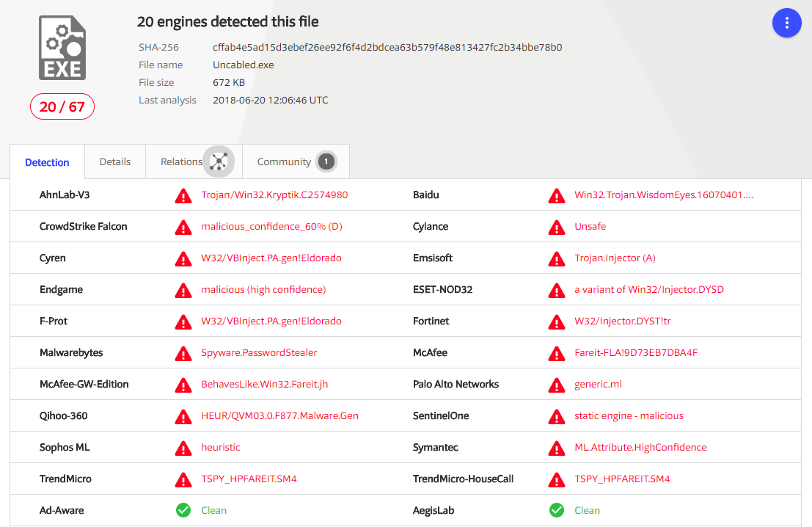Click the Uncabled.exe file name
Image resolution: width=812 pixels, height=527 pixels.
pos(243,65)
